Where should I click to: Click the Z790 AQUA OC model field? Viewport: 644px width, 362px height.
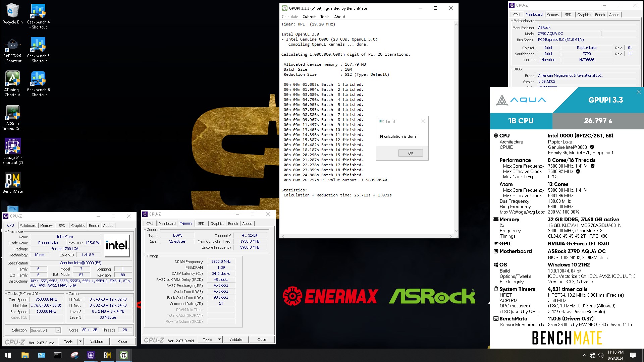pyautogui.click(x=568, y=34)
